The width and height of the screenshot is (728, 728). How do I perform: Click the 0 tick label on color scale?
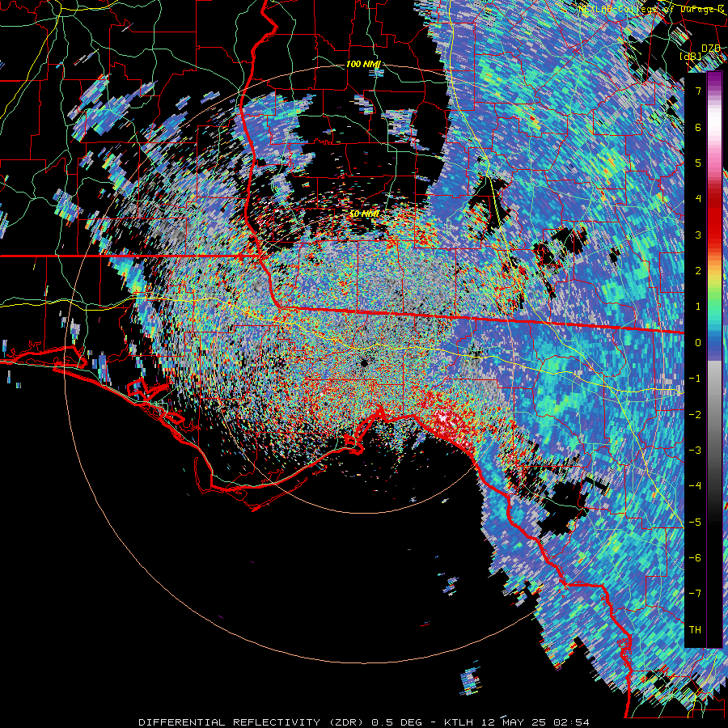[x=698, y=343]
